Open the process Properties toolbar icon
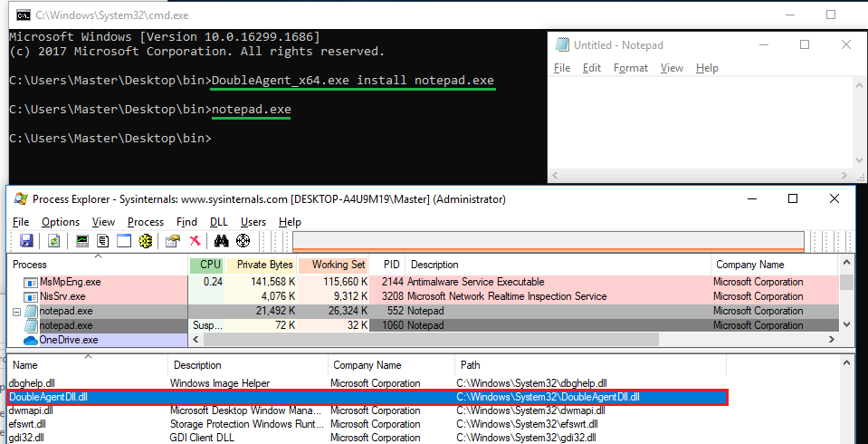The width and height of the screenshot is (868, 444). click(173, 241)
